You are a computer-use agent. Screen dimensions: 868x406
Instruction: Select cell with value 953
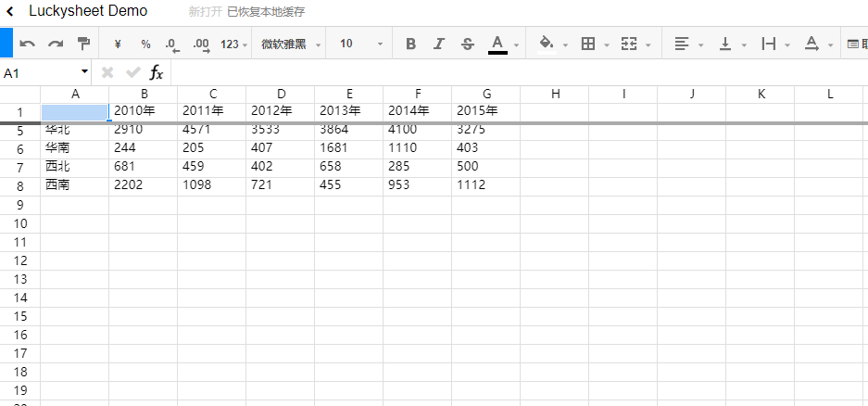[418, 186]
